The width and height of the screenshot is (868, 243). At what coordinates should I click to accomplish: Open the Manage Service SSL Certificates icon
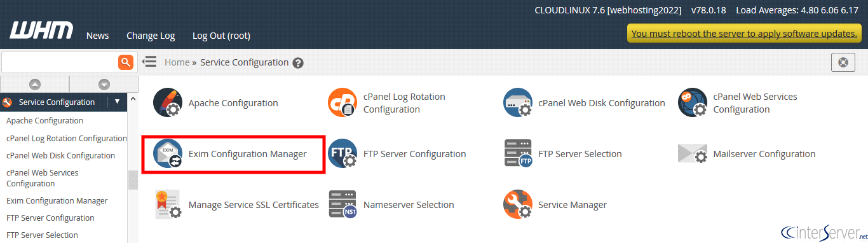pyautogui.click(x=168, y=205)
